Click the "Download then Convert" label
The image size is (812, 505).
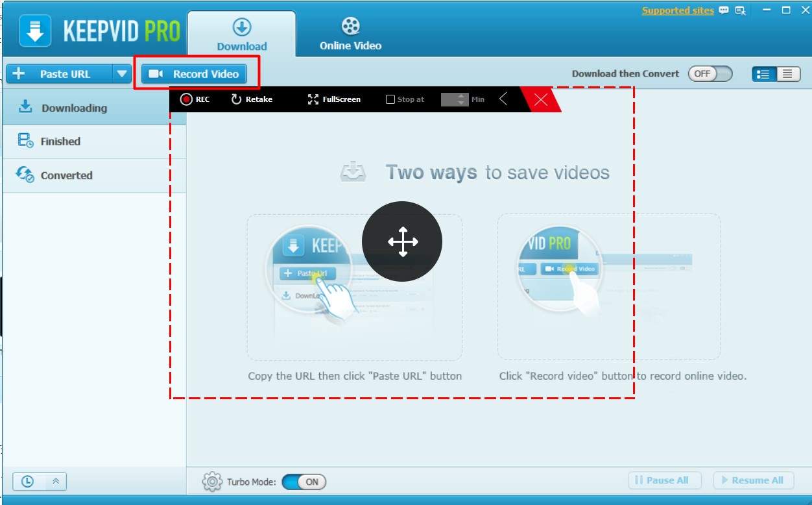coord(625,74)
